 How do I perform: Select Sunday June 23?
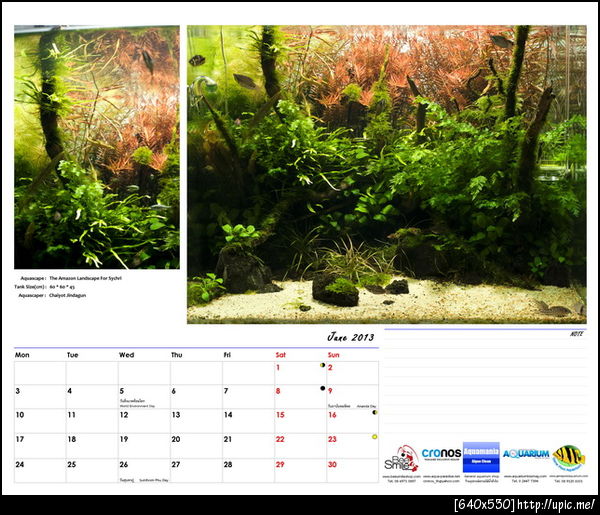[352, 446]
